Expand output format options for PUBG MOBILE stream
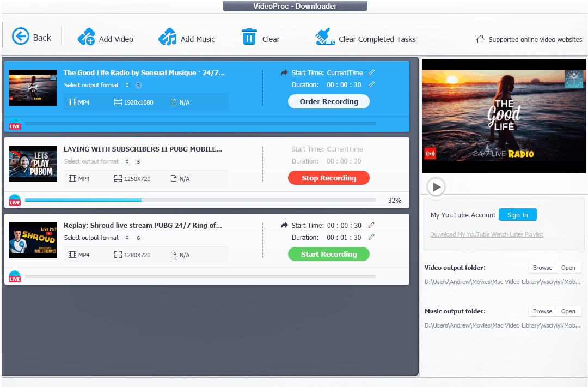 (127, 161)
